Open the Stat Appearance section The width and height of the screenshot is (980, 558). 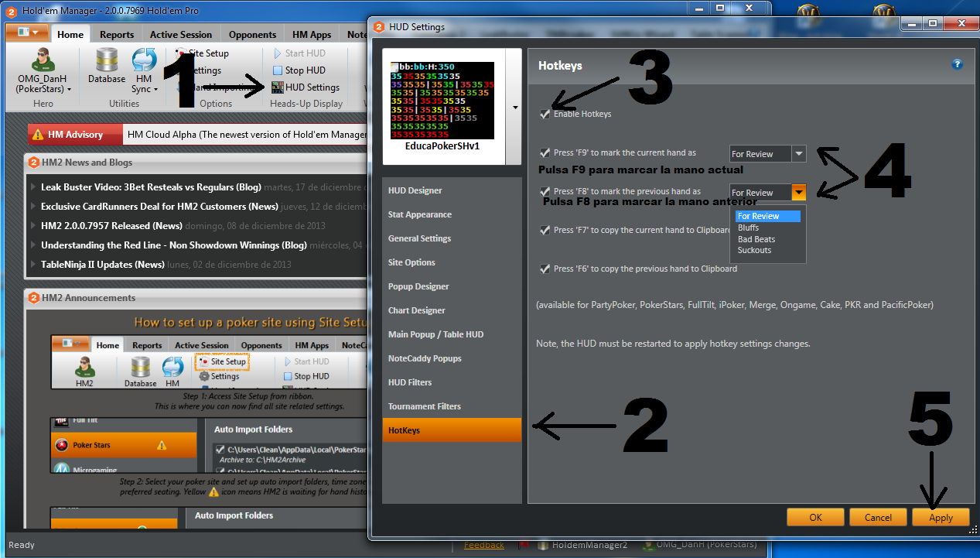pyautogui.click(x=452, y=214)
